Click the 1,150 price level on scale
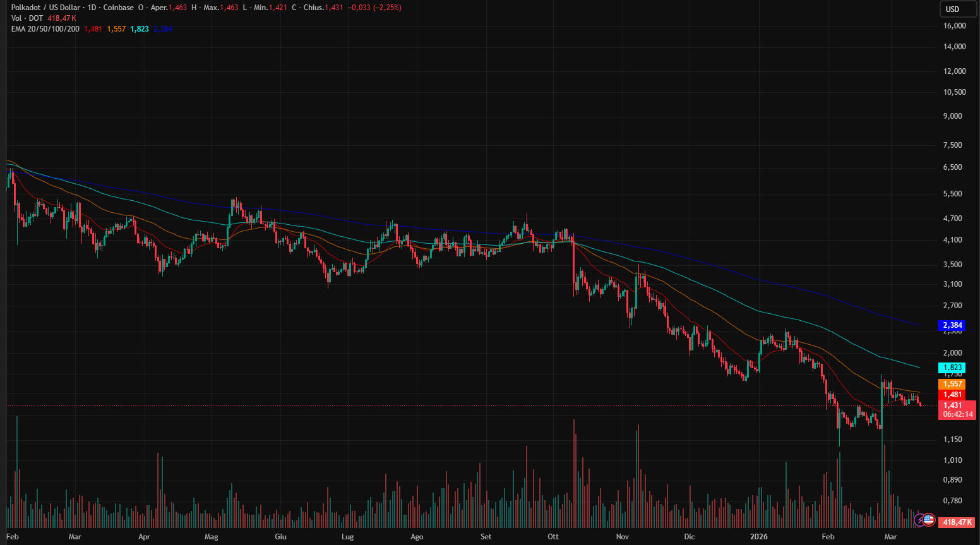The width and height of the screenshot is (980, 545). point(953,440)
